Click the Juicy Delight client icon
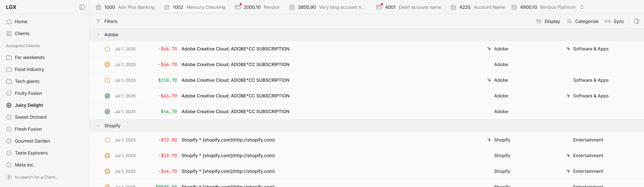This screenshot has width=644, height=187. pyautogui.click(x=9, y=105)
